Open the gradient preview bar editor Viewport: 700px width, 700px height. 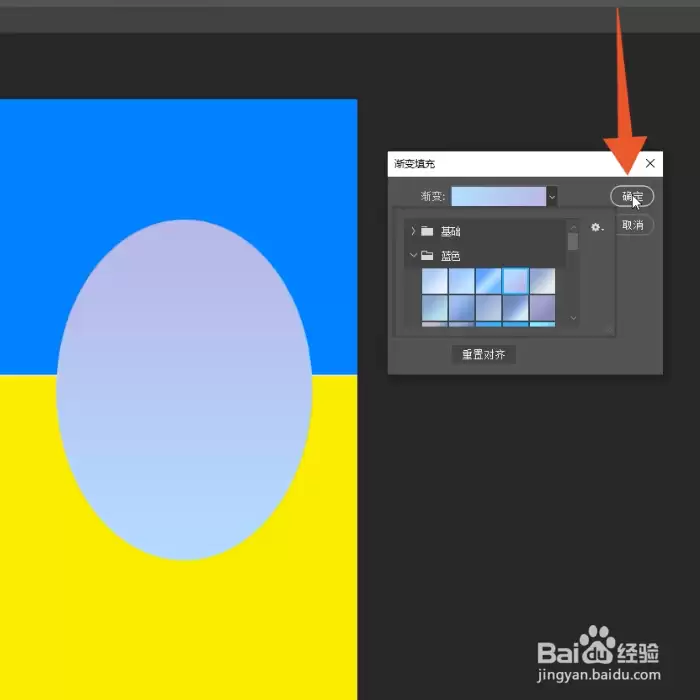498,196
